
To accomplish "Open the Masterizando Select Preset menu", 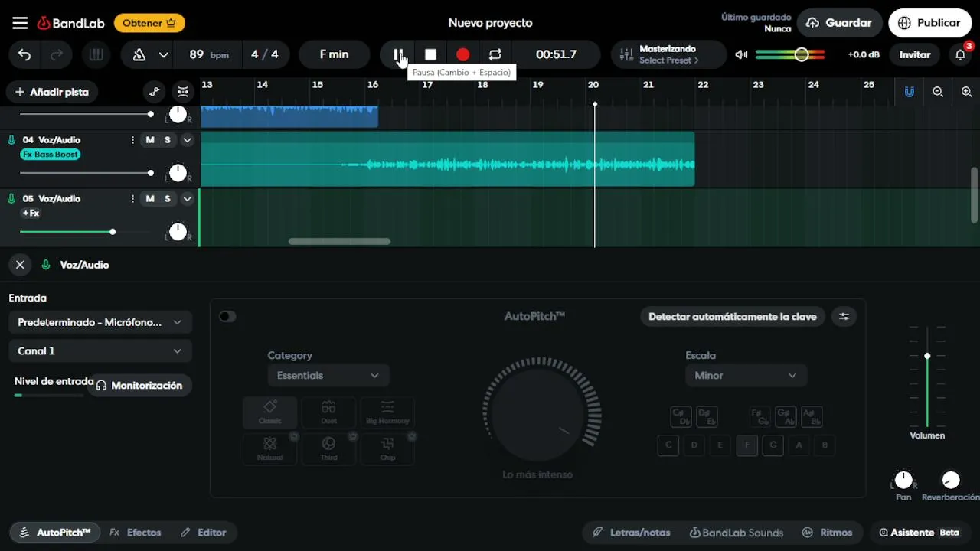I will point(668,54).
